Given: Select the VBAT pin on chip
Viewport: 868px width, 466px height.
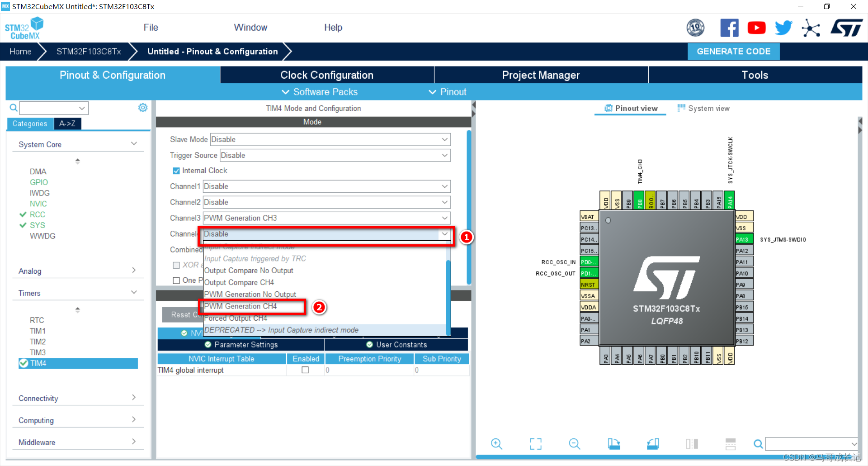Looking at the screenshot, I should point(589,217).
